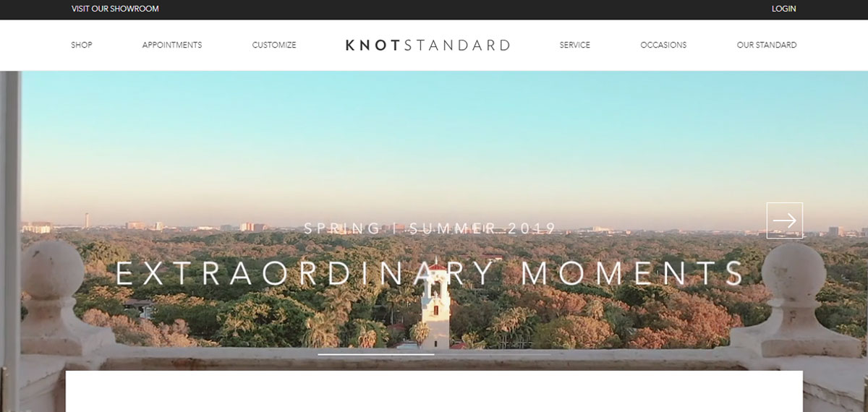This screenshot has height=412, width=868.
Task: Open the Service menu item
Action: click(575, 45)
